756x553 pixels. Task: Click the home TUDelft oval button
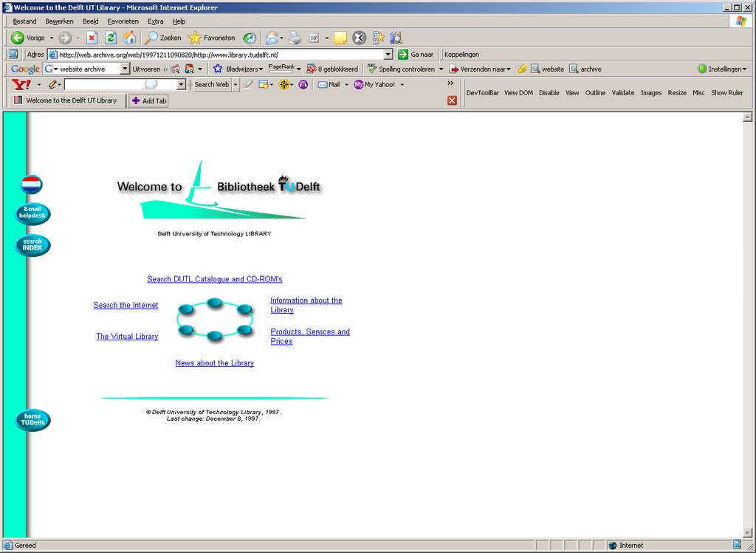pos(32,420)
